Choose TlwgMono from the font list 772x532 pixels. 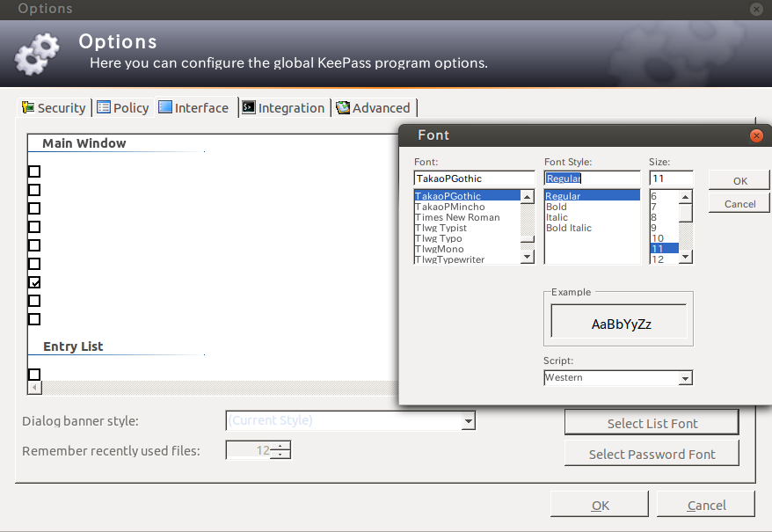(467, 249)
